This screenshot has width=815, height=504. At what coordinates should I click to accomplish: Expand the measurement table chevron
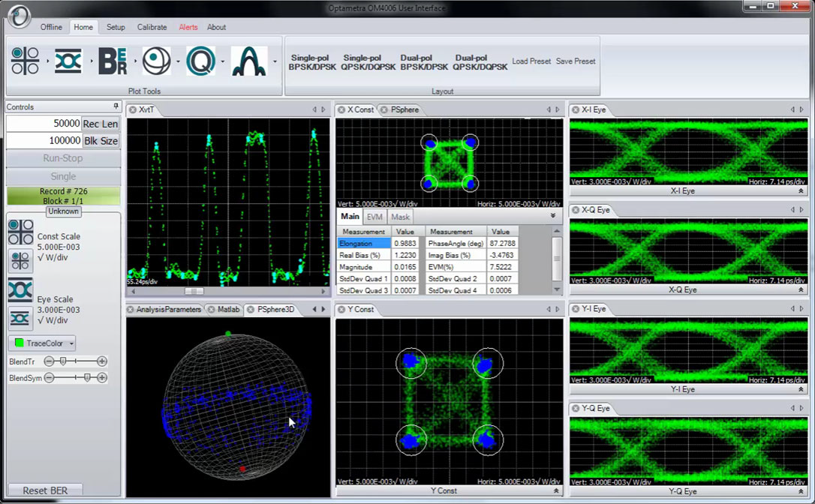pyautogui.click(x=553, y=216)
